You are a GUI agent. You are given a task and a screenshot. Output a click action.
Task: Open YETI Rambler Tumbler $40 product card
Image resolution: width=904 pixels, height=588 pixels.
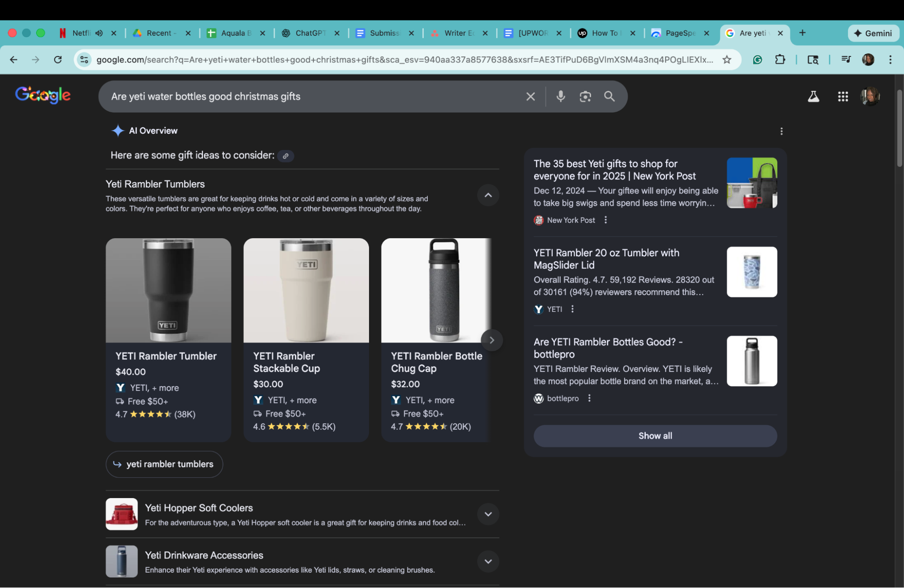point(168,340)
